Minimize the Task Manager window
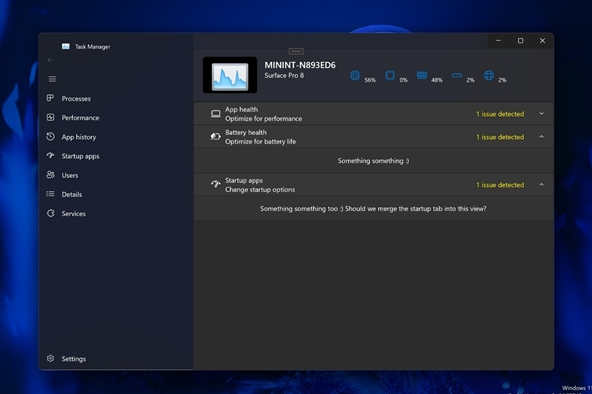This screenshot has width=592, height=394. [498, 40]
